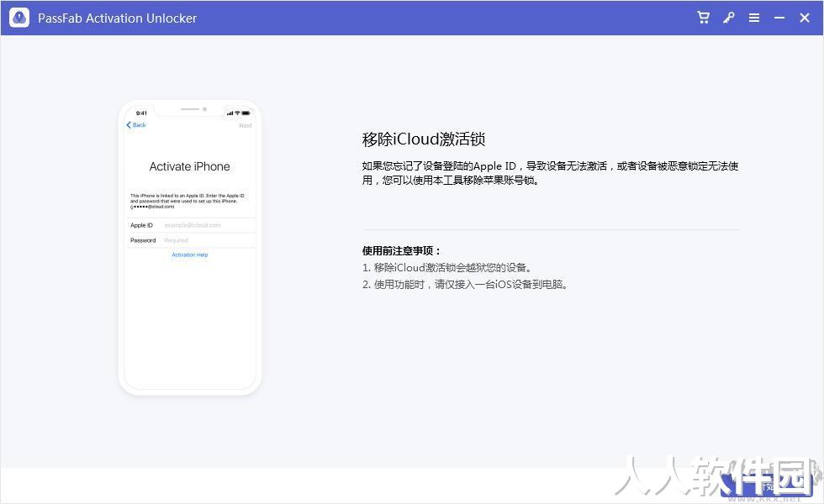Click Back in the phone illustration

[136, 125]
